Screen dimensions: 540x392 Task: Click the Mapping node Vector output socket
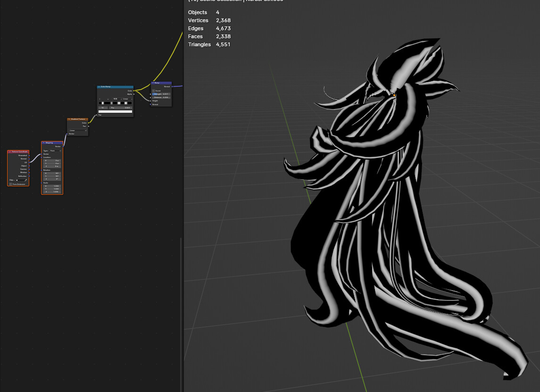tap(63, 146)
